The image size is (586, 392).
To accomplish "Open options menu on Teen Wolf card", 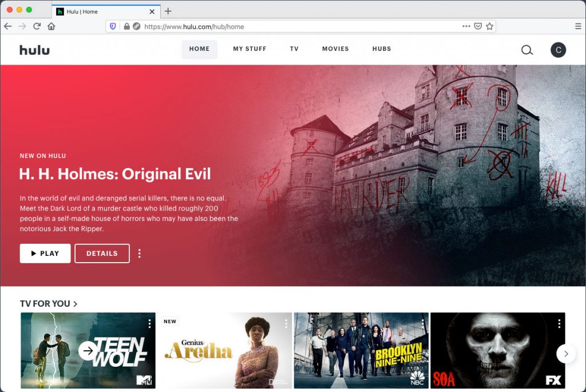I will coord(149,324).
